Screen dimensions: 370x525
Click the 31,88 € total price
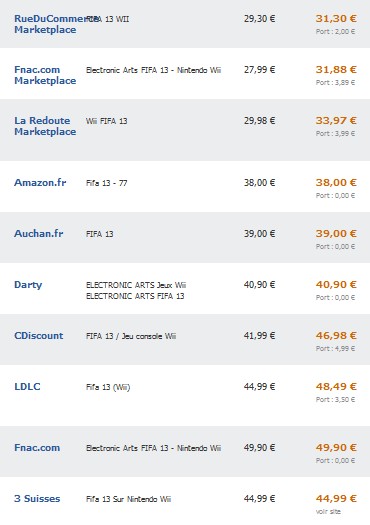tap(336, 69)
